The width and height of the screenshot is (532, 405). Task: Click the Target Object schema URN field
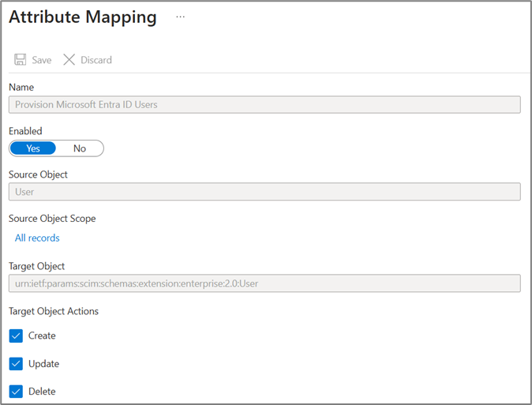[264, 283]
